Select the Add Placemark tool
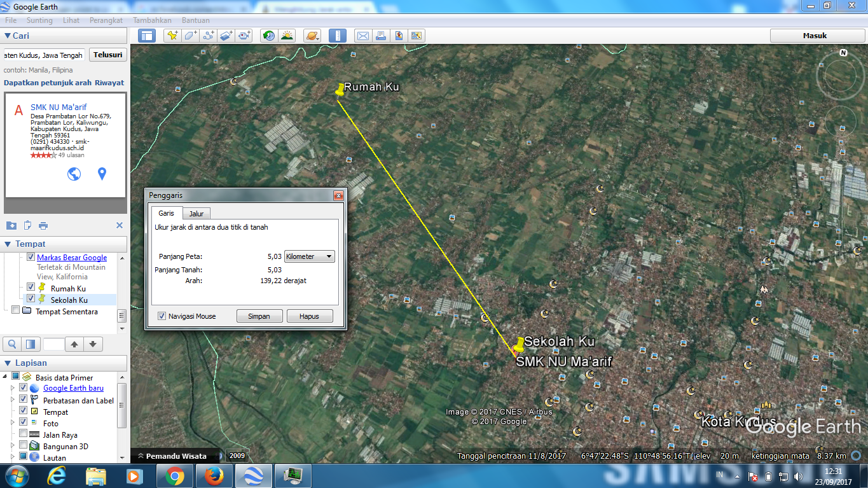Screen dimensions: 868x488 pos(172,36)
